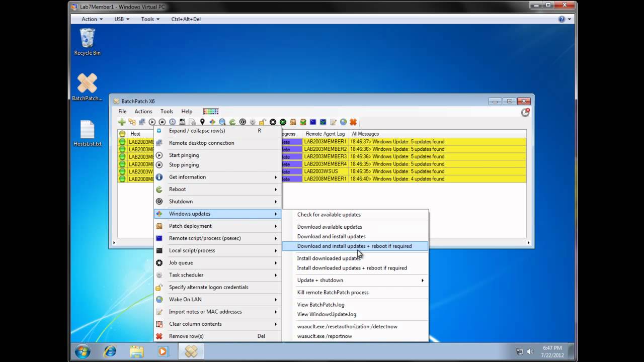The width and height of the screenshot is (644, 362).
Task: Expand the Get information submenu arrow
Action: (276, 177)
